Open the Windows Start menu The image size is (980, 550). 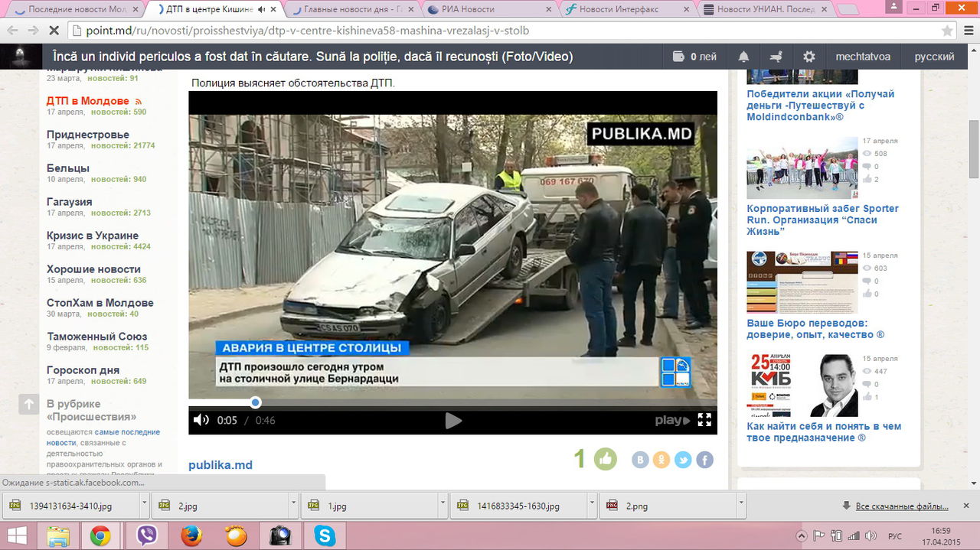(17, 535)
